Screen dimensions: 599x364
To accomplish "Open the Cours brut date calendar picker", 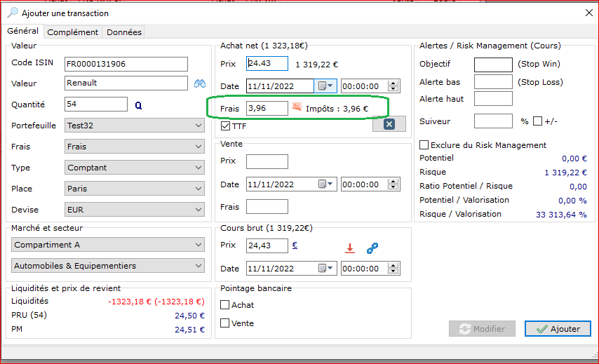I will (x=325, y=268).
